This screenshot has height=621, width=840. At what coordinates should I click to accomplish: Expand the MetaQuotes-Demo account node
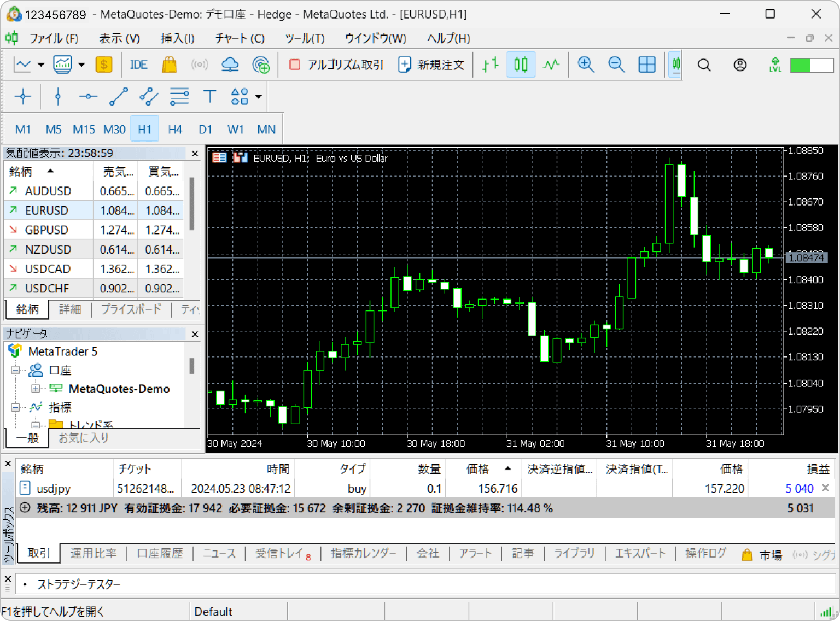pos(36,389)
